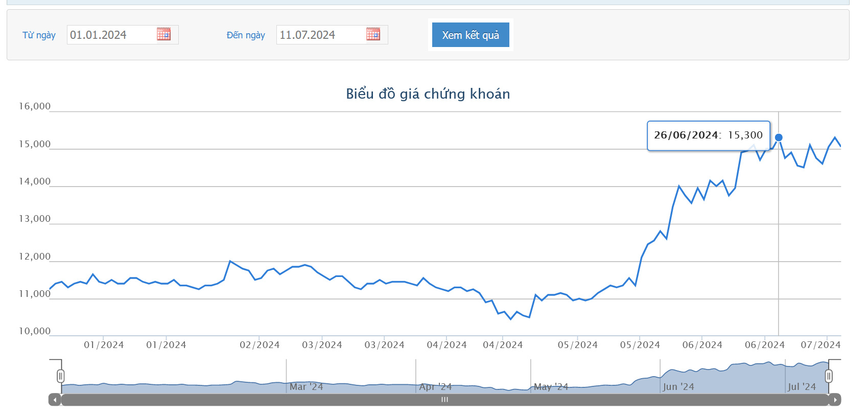This screenshot has width=868, height=416.
Task: Click the price peak near 02/2024
Action: (230, 261)
